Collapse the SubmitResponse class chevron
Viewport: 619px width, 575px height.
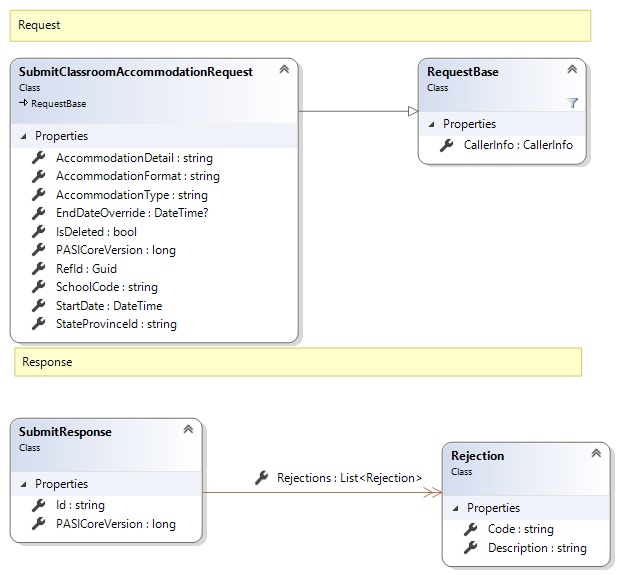click(x=187, y=430)
